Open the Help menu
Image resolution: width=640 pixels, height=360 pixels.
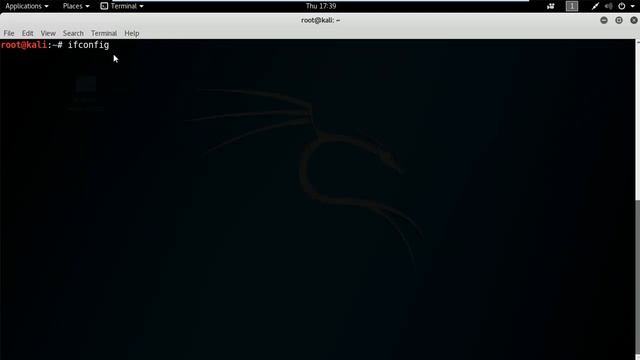coord(131,33)
